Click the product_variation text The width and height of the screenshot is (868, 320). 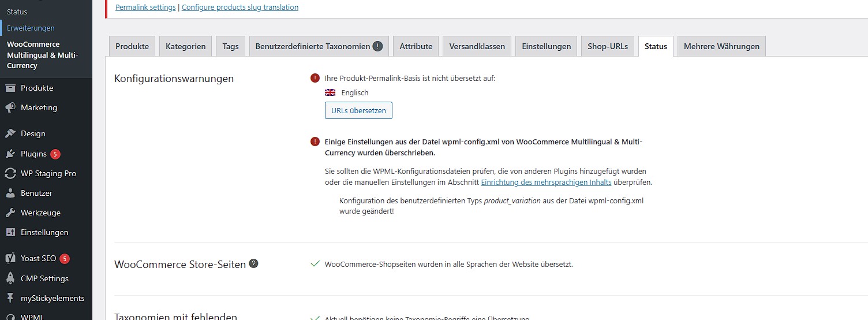512,201
